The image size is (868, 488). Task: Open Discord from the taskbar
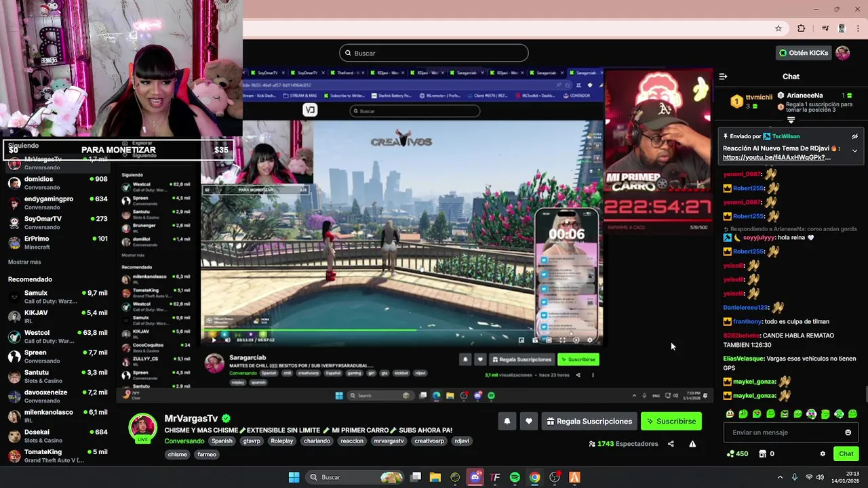click(x=475, y=477)
